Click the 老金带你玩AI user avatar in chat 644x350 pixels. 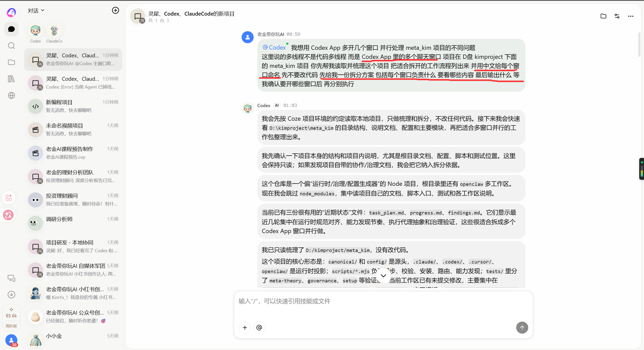pos(248,37)
